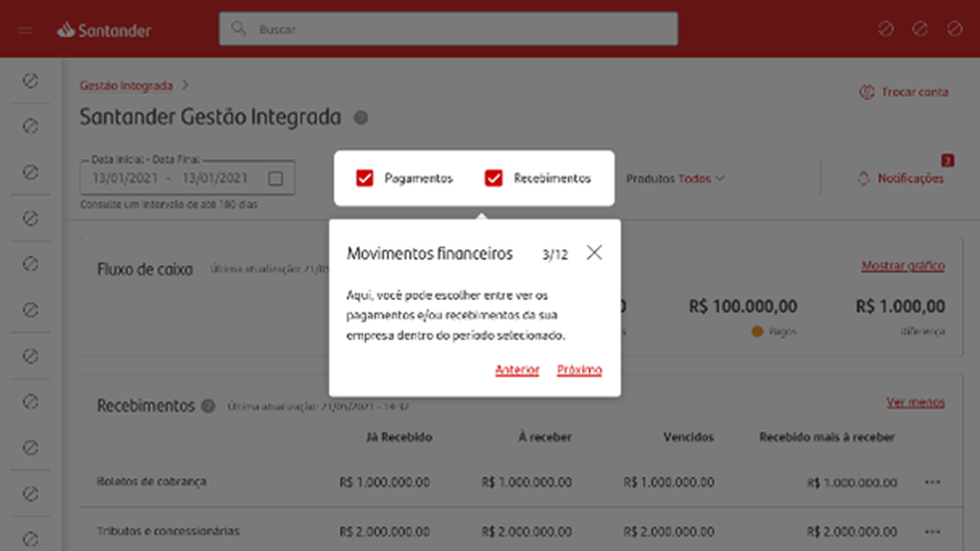The image size is (980, 551).
Task: Click the Mostrar gráfico link
Action: click(902, 266)
